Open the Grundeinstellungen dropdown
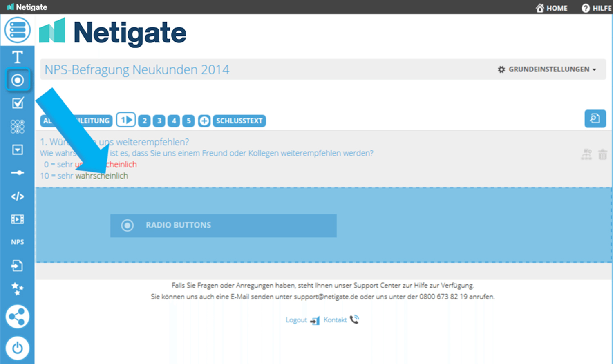The width and height of the screenshot is (613, 364). pos(547,69)
